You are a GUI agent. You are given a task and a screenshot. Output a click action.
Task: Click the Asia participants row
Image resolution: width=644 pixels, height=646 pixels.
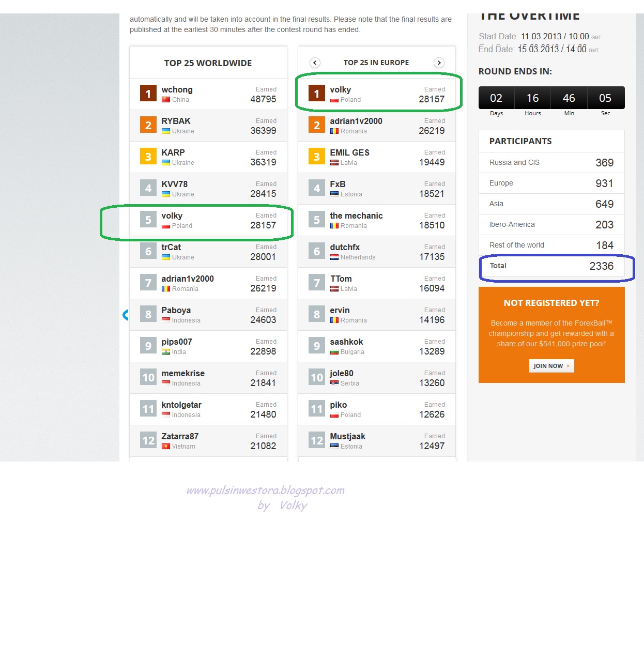point(551,204)
